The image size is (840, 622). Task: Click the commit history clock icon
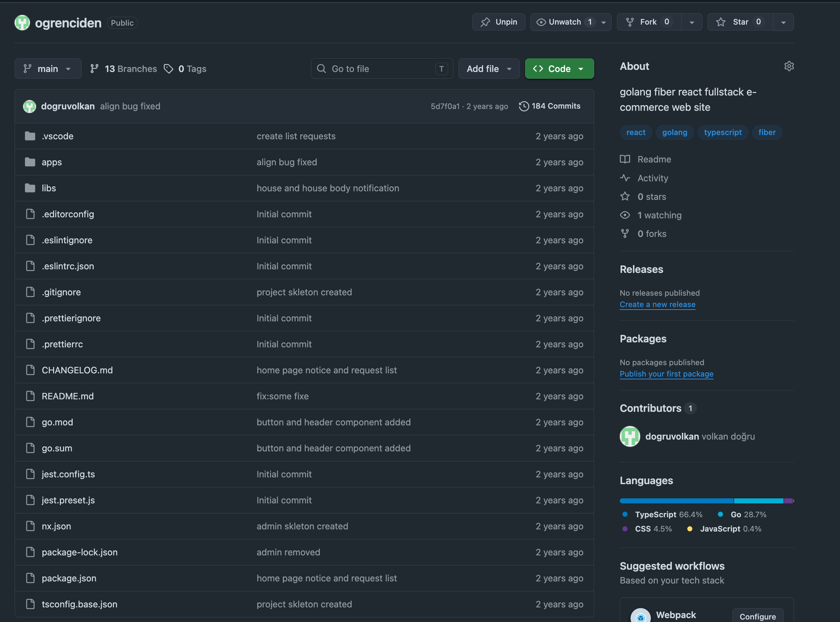tap(524, 106)
